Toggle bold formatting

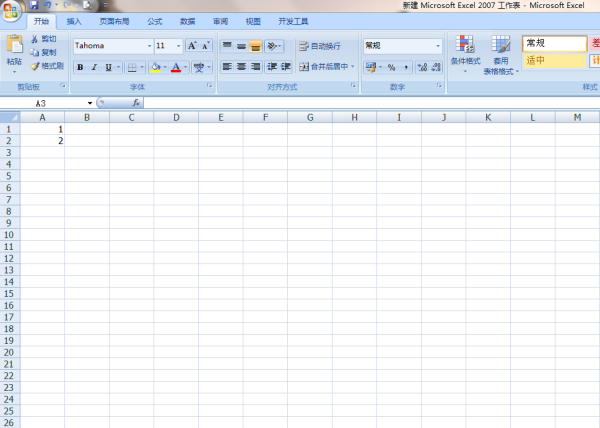(80, 67)
